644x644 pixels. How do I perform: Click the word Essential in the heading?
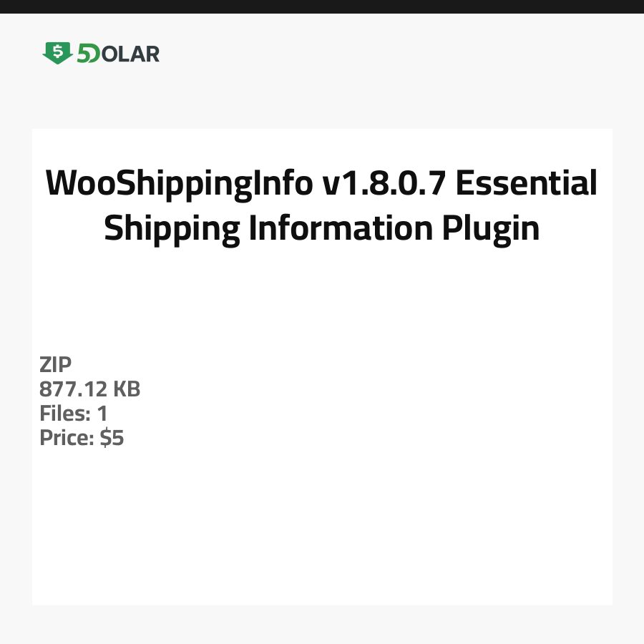[x=527, y=184]
